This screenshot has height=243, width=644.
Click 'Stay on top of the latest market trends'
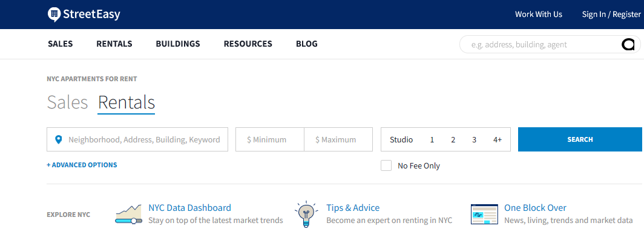point(215,221)
